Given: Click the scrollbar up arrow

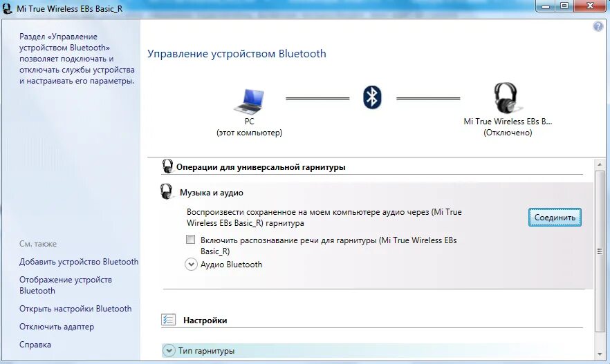Looking at the screenshot, I should pyautogui.click(x=598, y=163).
